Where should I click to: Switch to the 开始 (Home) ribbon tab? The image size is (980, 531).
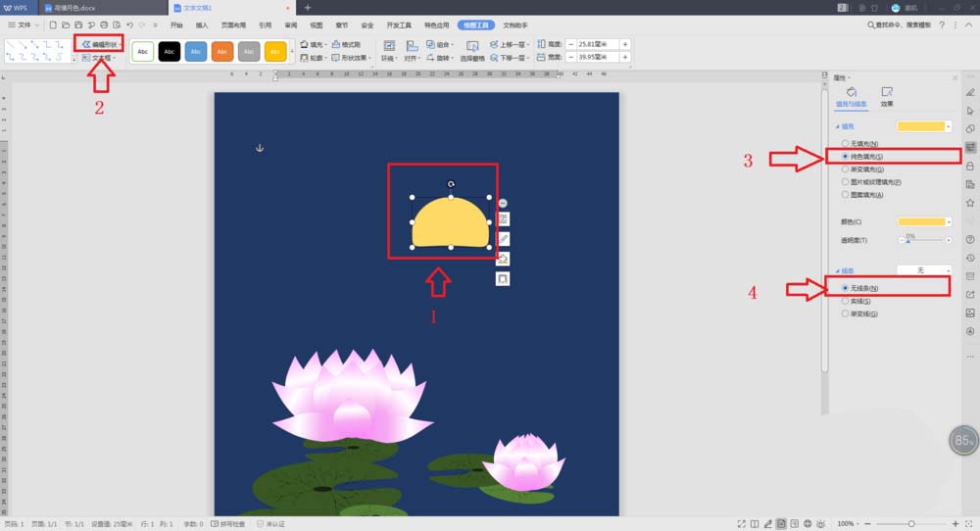point(176,25)
